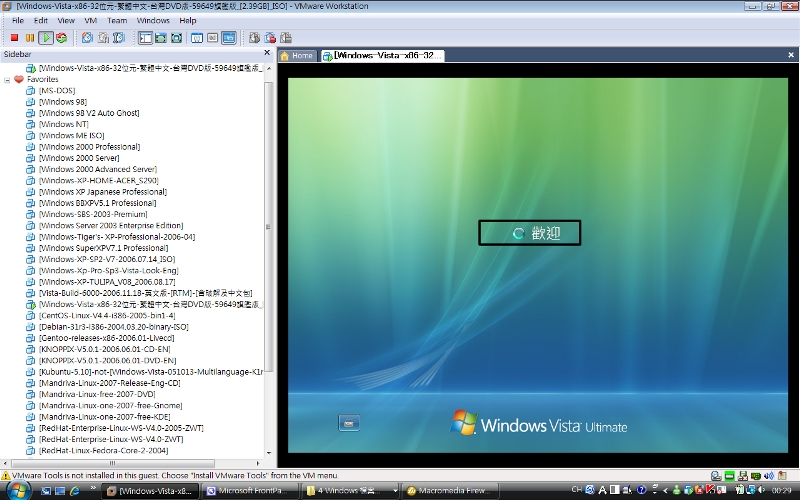Click the Appliance view toolbar icon

click(213, 38)
